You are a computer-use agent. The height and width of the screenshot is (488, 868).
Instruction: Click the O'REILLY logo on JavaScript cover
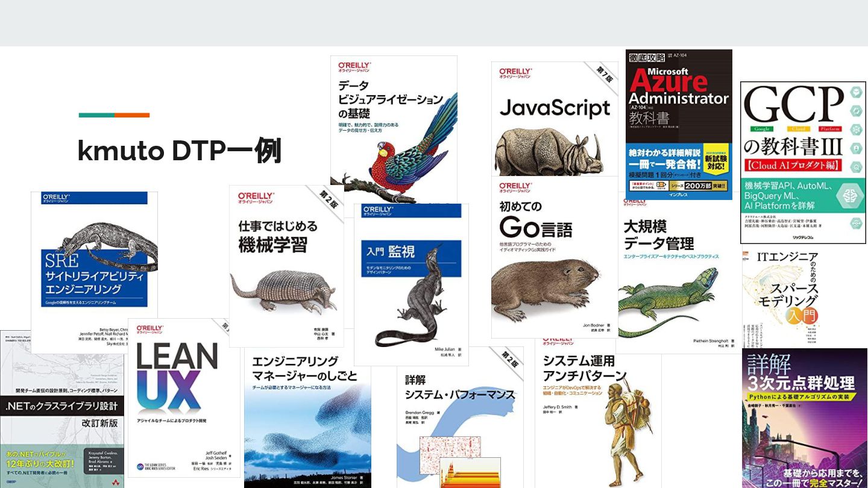click(x=515, y=74)
